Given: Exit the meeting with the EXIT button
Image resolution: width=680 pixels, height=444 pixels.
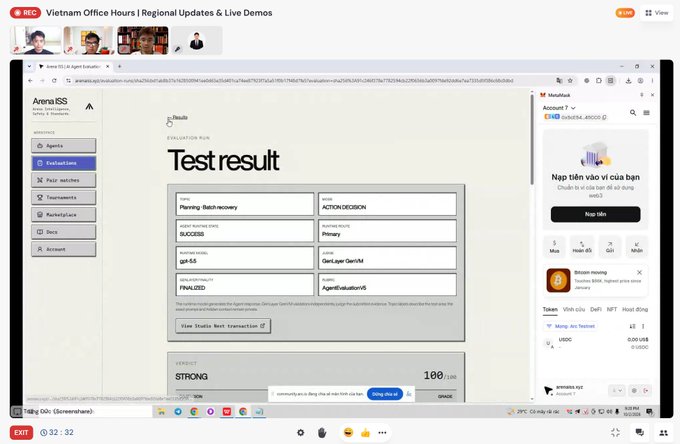Looking at the screenshot, I should (x=21, y=432).
